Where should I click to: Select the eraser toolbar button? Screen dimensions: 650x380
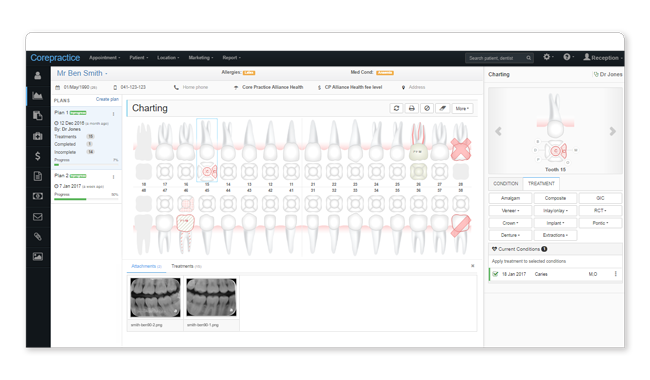442,108
